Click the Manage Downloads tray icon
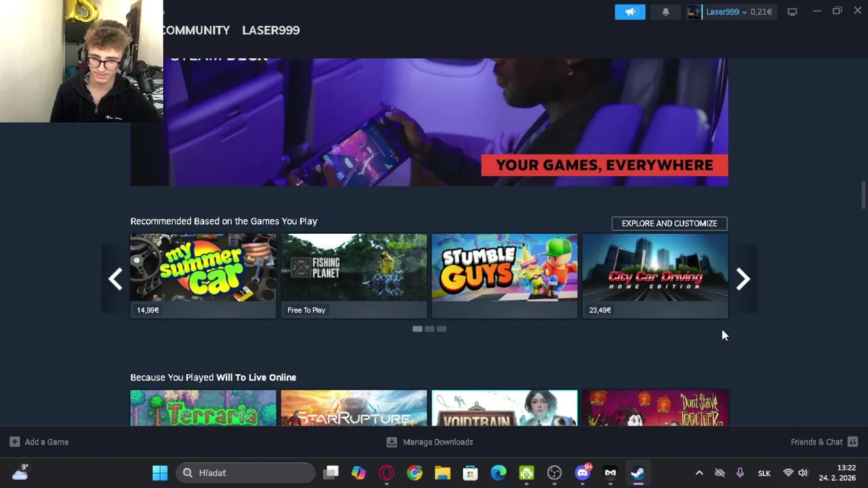The image size is (868, 488). 391,442
